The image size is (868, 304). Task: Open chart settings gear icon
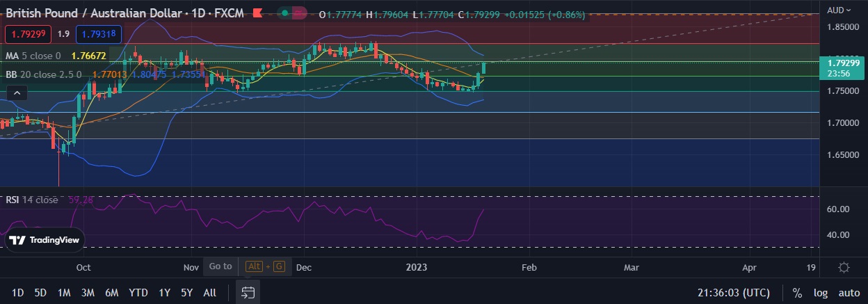[844, 267]
